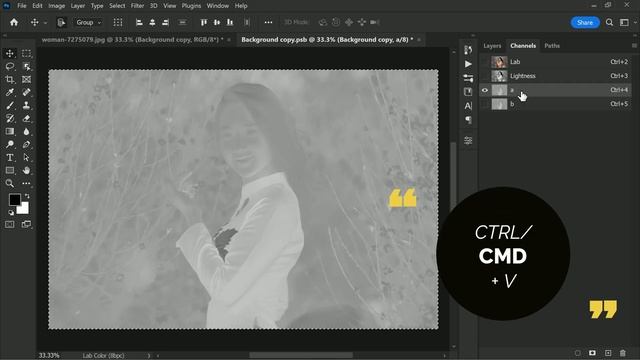Select the Crop tool
Viewport: 640px width, 360px height.
(x=10, y=80)
